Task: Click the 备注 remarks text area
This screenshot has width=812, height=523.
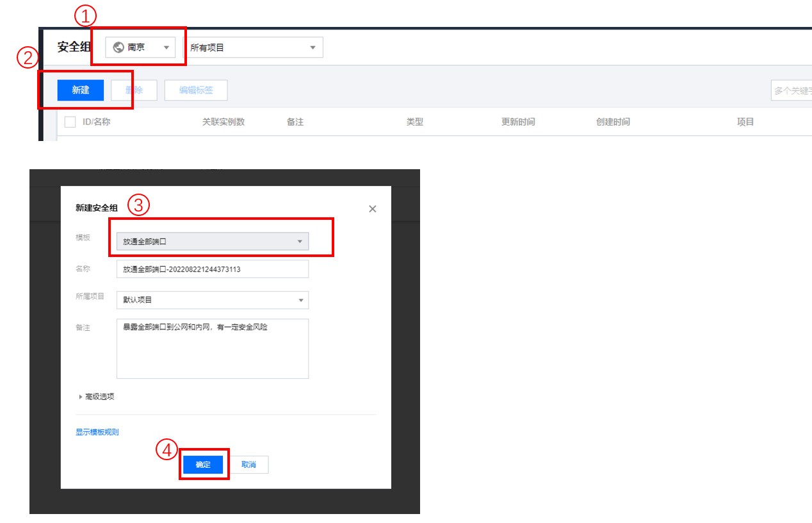Action: point(213,346)
